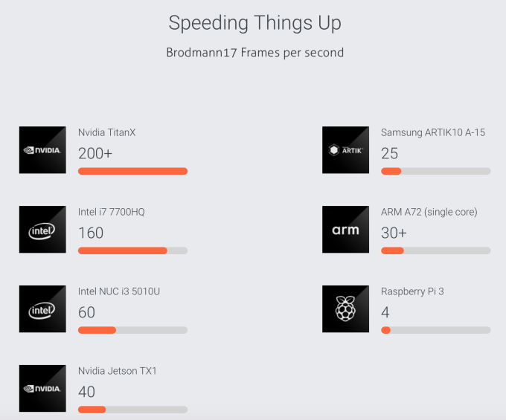Viewport: 506px width, 420px height.
Task: Click the Raspberry Pi 3 progress bar
Action: [x=435, y=330]
